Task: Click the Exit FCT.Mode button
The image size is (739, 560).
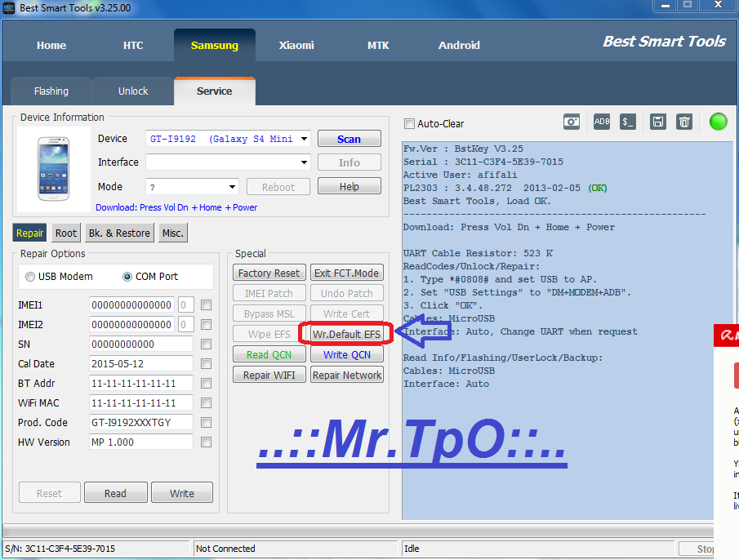Action: tap(346, 273)
